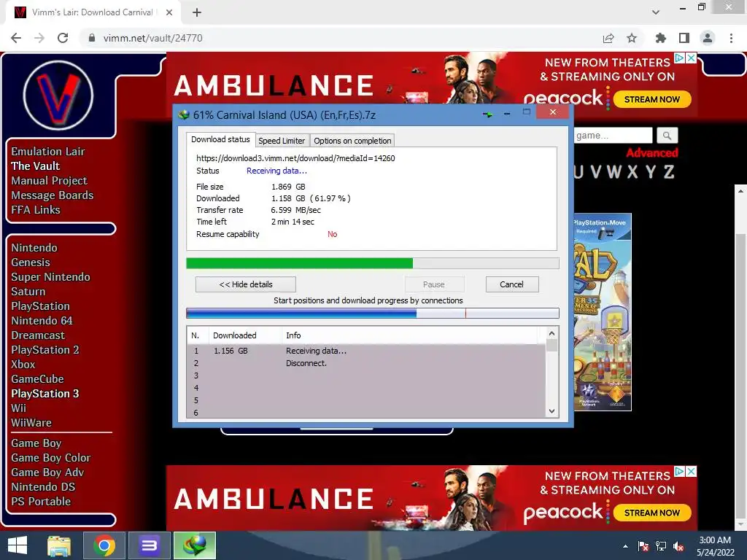This screenshot has width=747, height=560.
Task: Minimize the download dialog
Action: 507,114
